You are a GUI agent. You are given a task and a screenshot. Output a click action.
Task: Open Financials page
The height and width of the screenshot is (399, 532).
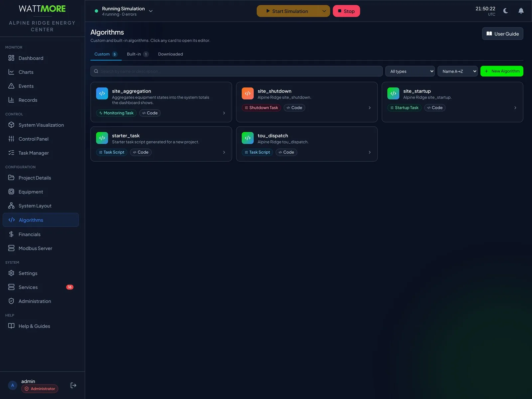point(41,234)
